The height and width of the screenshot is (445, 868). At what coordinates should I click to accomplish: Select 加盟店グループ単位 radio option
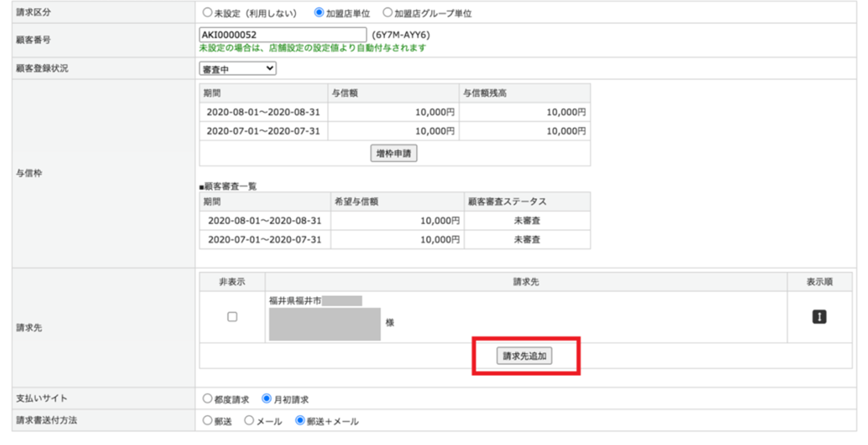(387, 12)
